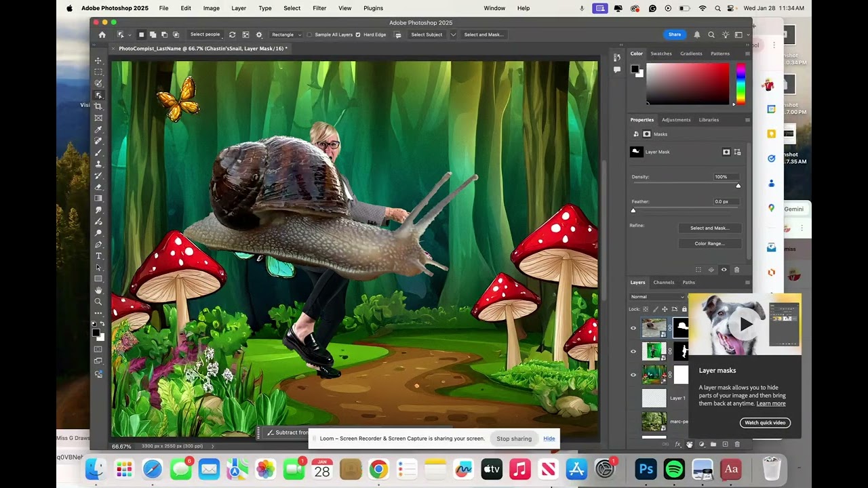868x488 pixels.
Task: Select the Eraser tool
Action: (98, 187)
